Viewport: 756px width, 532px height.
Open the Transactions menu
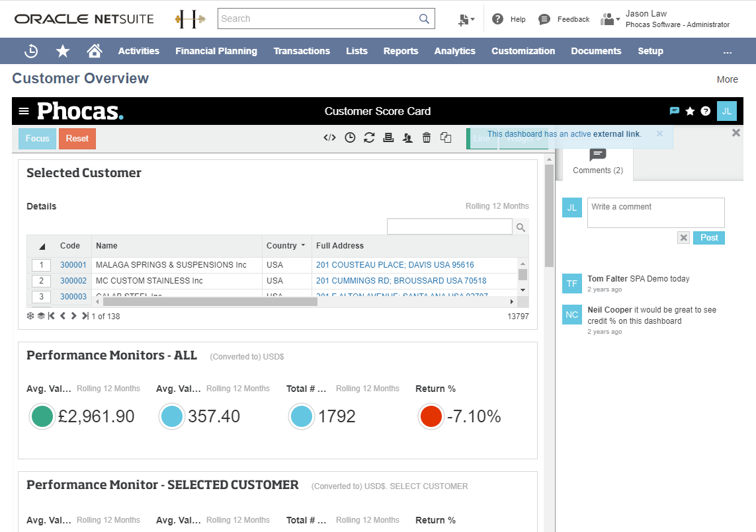302,51
